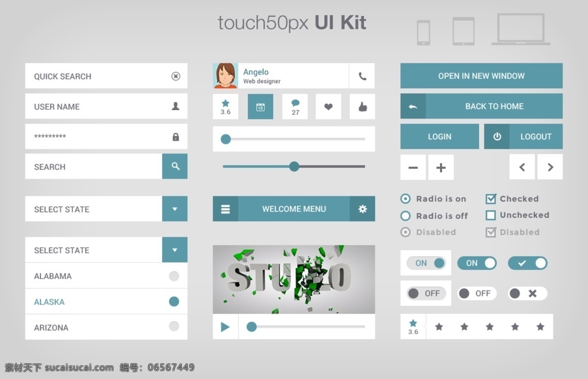Click the thumbs-up like icon
This screenshot has height=379, width=588.
[x=363, y=107]
